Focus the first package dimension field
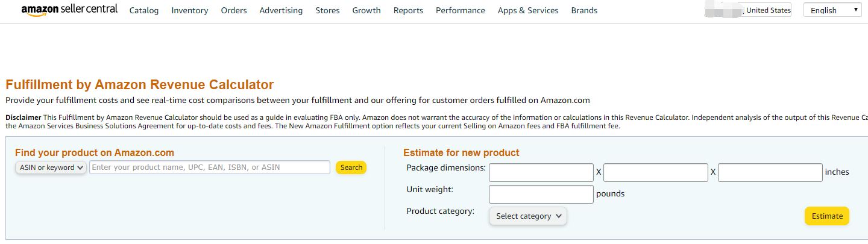The image size is (868, 244). [541, 172]
